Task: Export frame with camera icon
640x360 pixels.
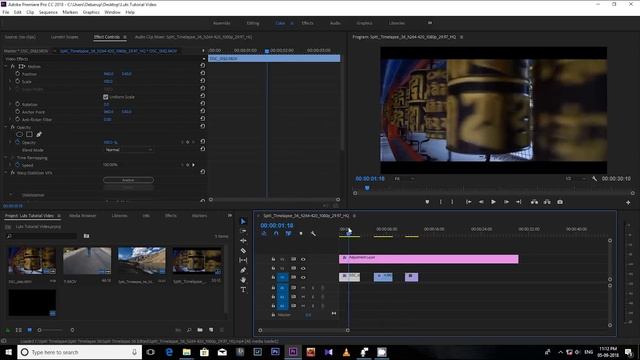Action: (560, 202)
